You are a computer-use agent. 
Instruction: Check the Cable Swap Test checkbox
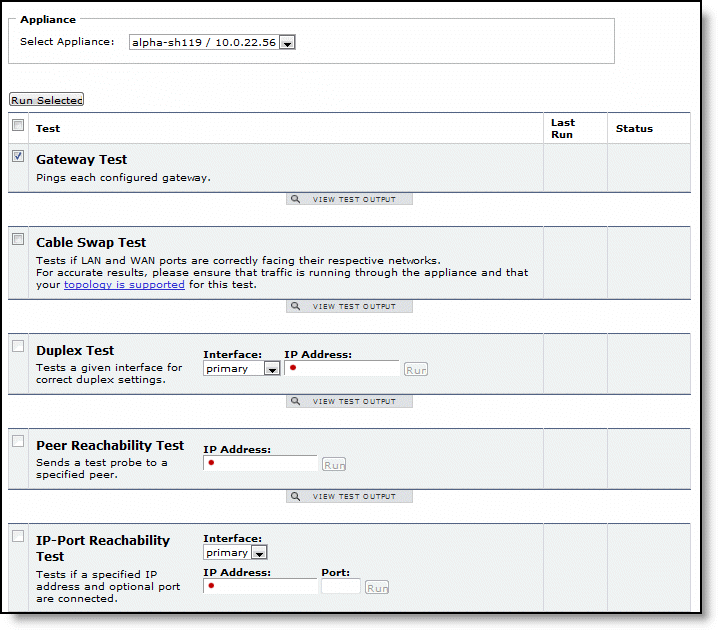click(x=18, y=239)
